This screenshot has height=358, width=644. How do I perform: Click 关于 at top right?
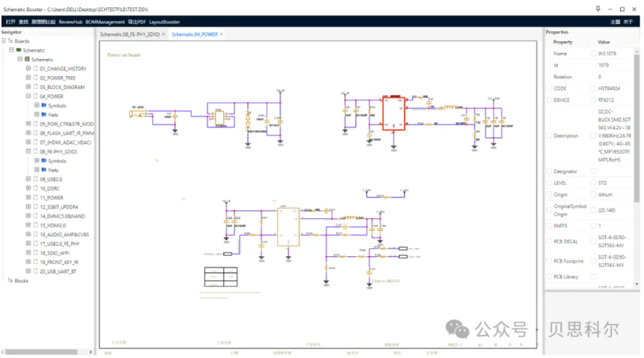pyautogui.click(x=628, y=22)
